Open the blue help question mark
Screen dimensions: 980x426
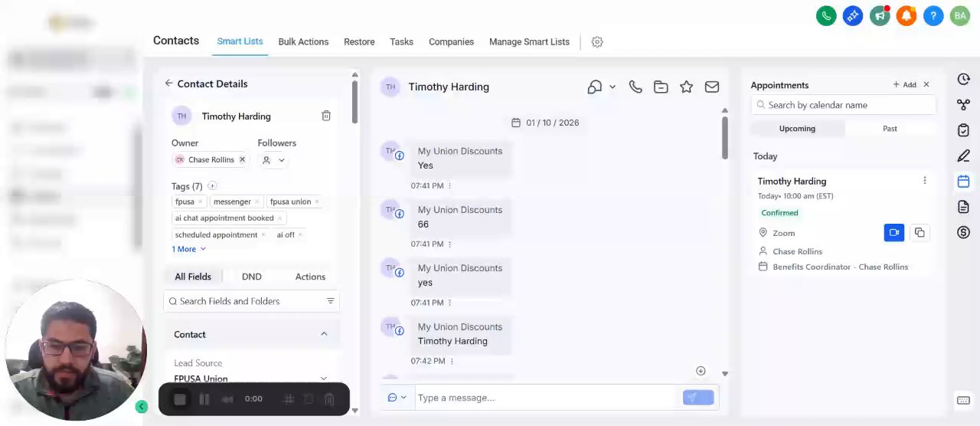point(933,15)
